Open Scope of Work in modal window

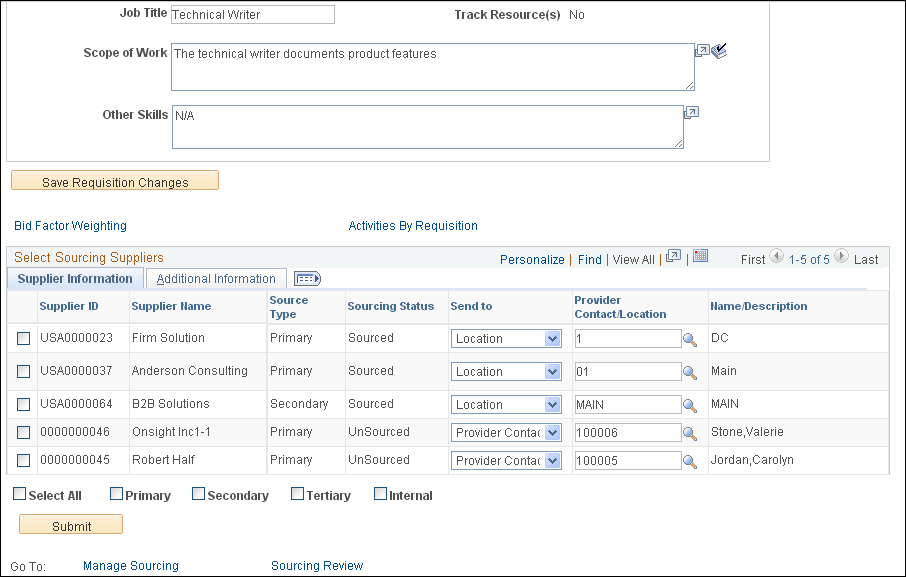pos(703,49)
